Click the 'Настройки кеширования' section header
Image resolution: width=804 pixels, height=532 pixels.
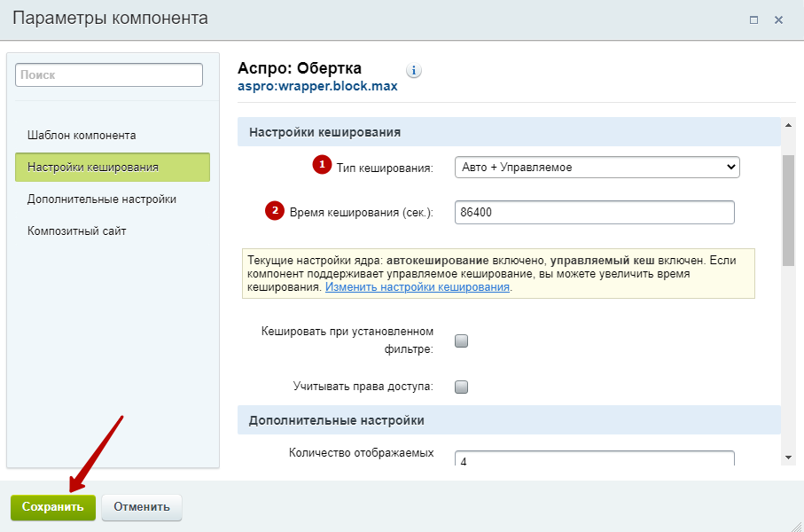pyautogui.click(x=509, y=132)
